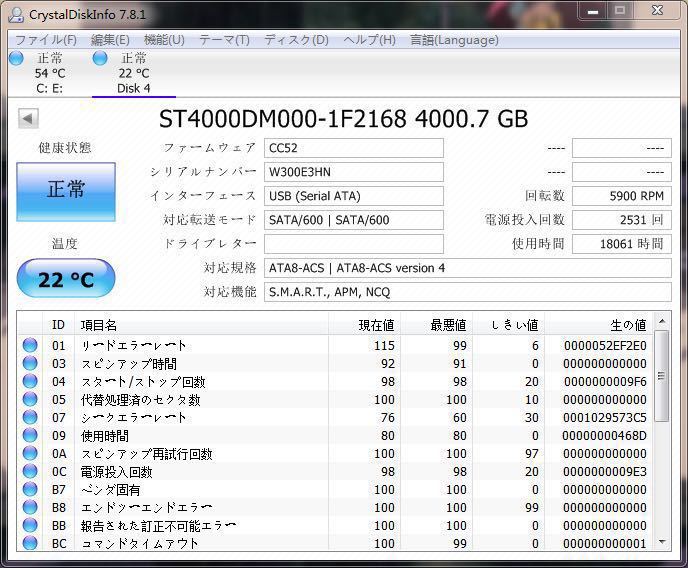Click raw value 0000052EF2E0

pos(605,346)
